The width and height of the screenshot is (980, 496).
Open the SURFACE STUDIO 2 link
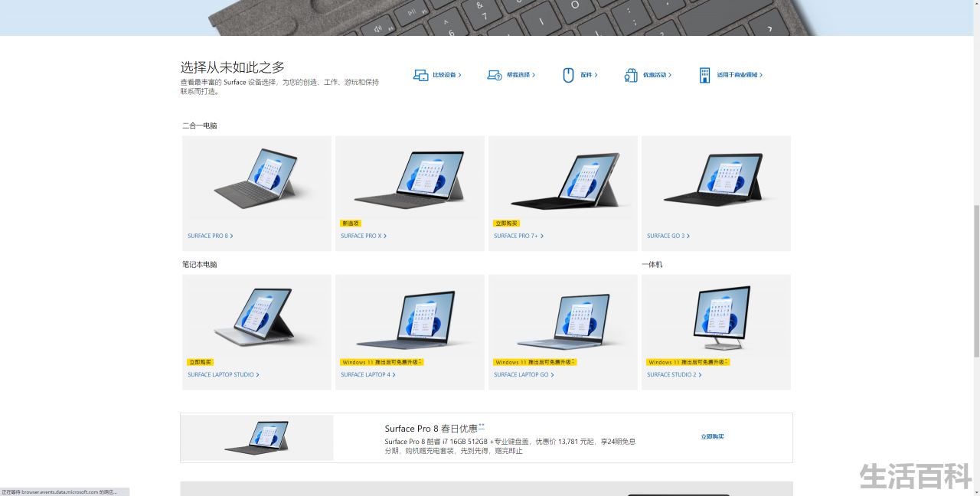click(675, 375)
